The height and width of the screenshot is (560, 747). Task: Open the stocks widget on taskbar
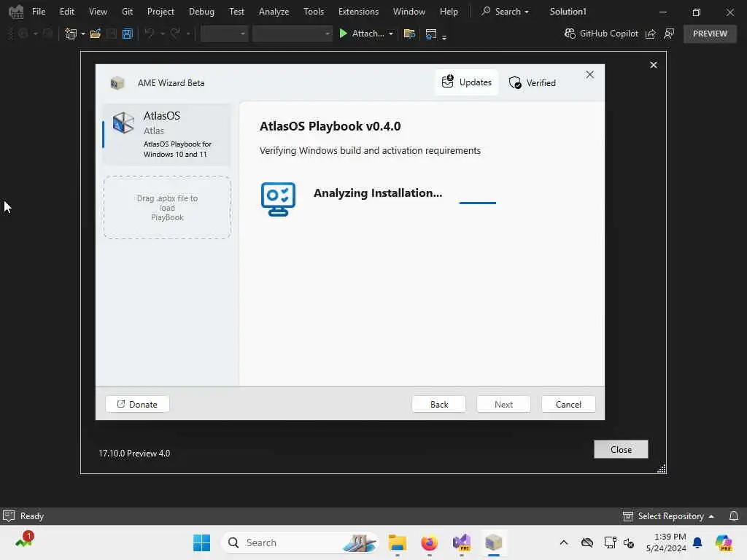[25, 540]
